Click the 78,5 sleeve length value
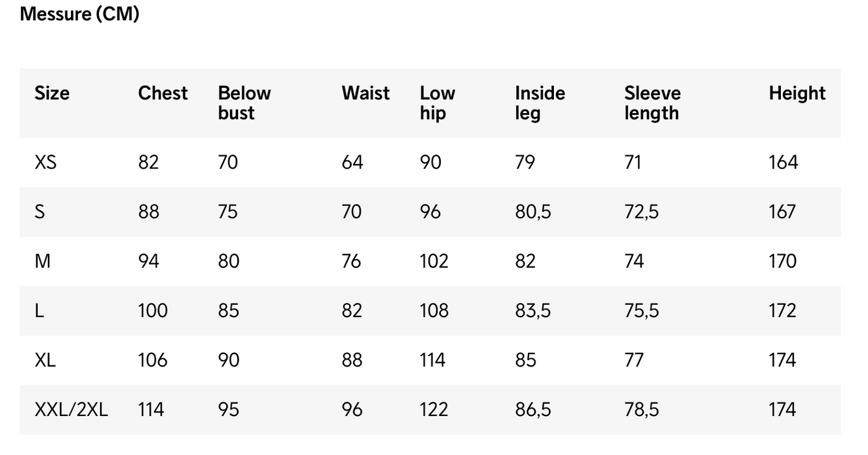868x455 pixels. point(642,409)
